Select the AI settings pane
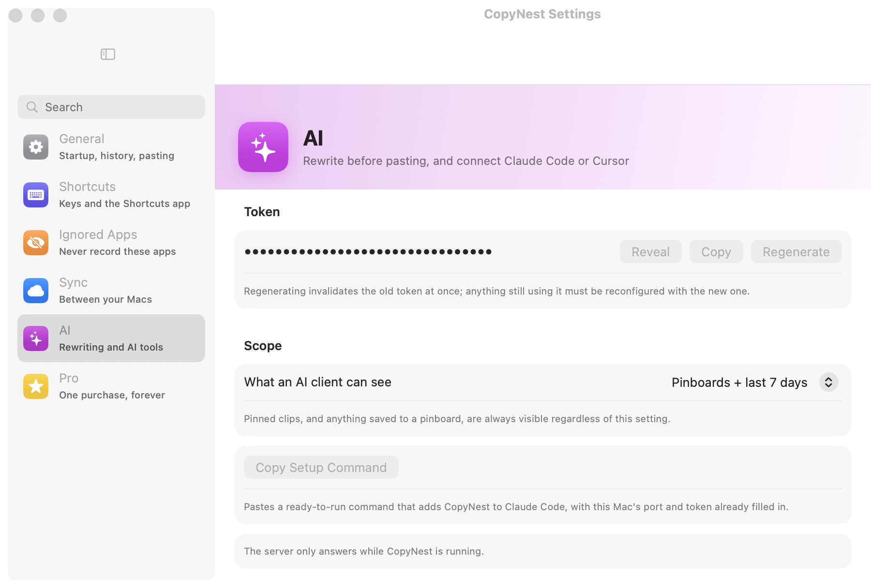The width and height of the screenshot is (871, 588). [x=111, y=338]
